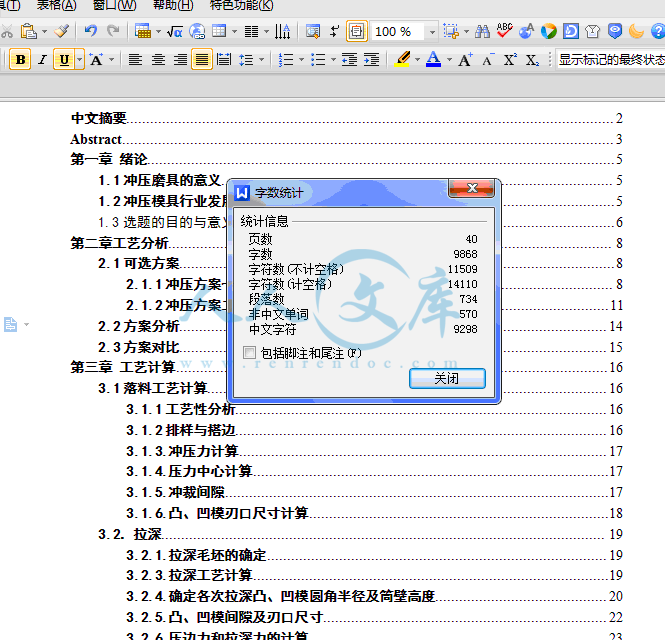Toggle Bold formatting
The width and height of the screenshot is (665, 640).
pos(20,60)
